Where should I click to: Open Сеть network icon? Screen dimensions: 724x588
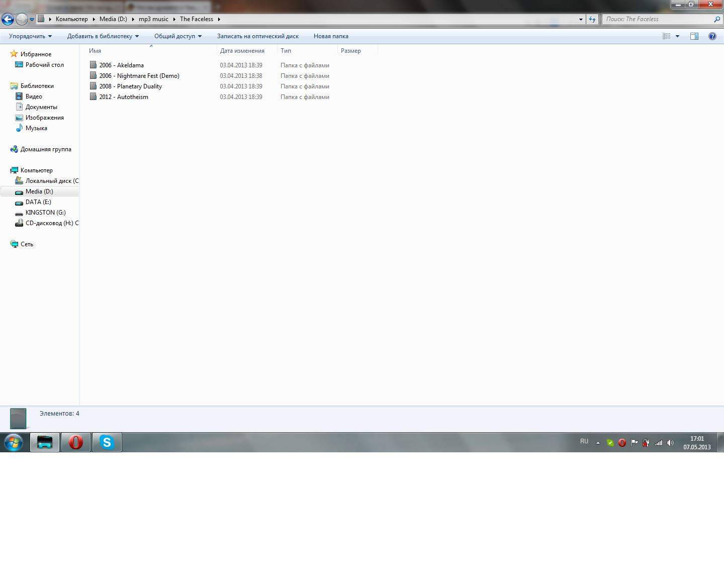click(x=14, y=244)
